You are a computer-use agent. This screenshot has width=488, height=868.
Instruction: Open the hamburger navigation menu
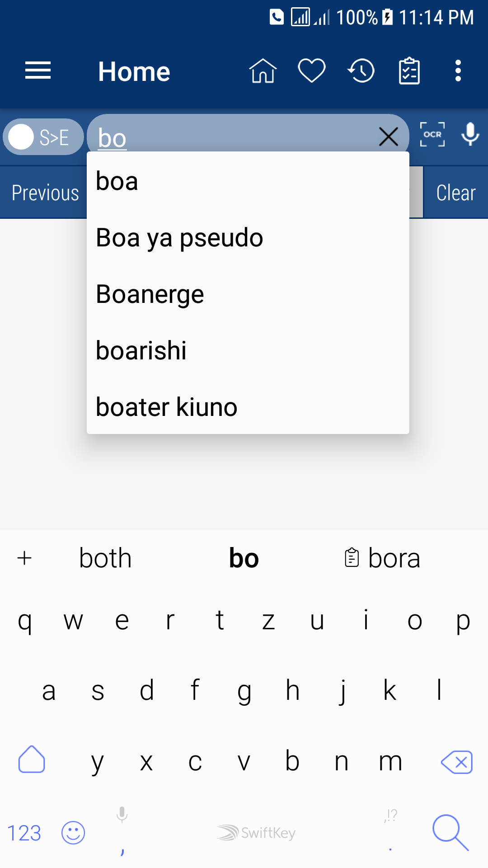(x=38, y=71)
